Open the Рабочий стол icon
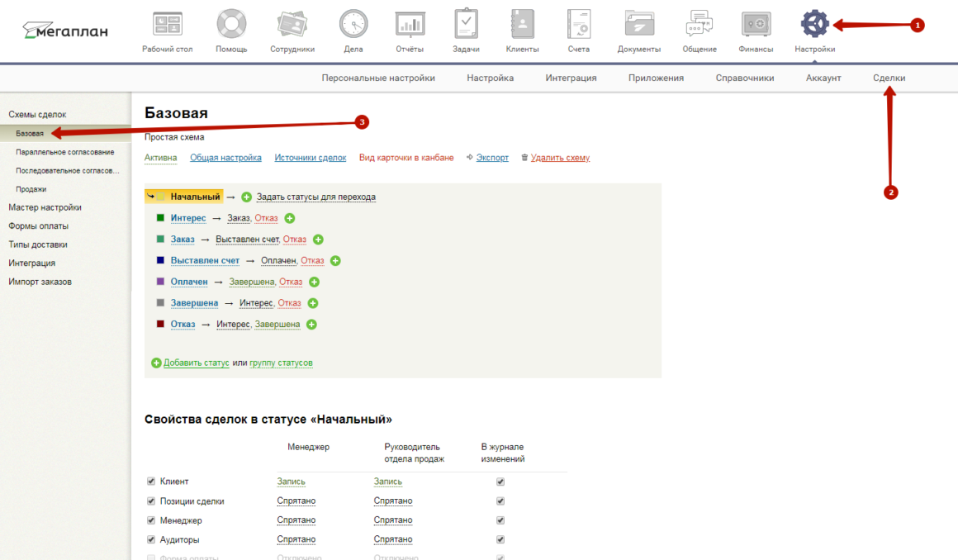This screenshot has width=958, height=560. click(168, 25)
